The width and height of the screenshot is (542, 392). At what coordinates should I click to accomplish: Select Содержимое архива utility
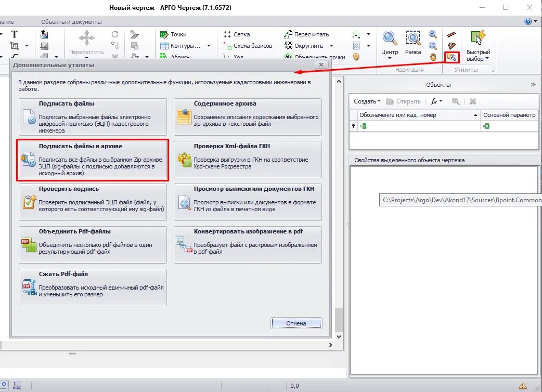248,117
